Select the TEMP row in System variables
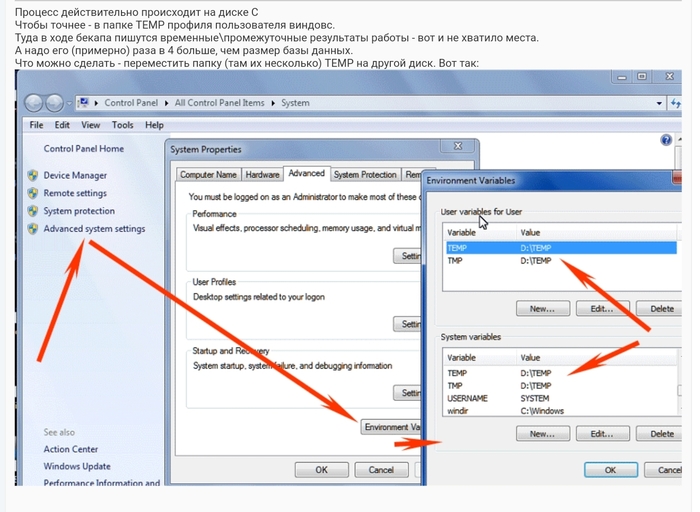Image resolution: width=700 pixels, height=512 pixels. pos(561,373)
